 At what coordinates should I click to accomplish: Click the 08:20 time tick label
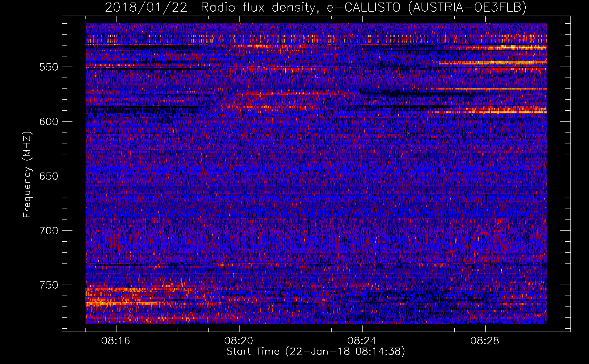click(x=239, y=341)
